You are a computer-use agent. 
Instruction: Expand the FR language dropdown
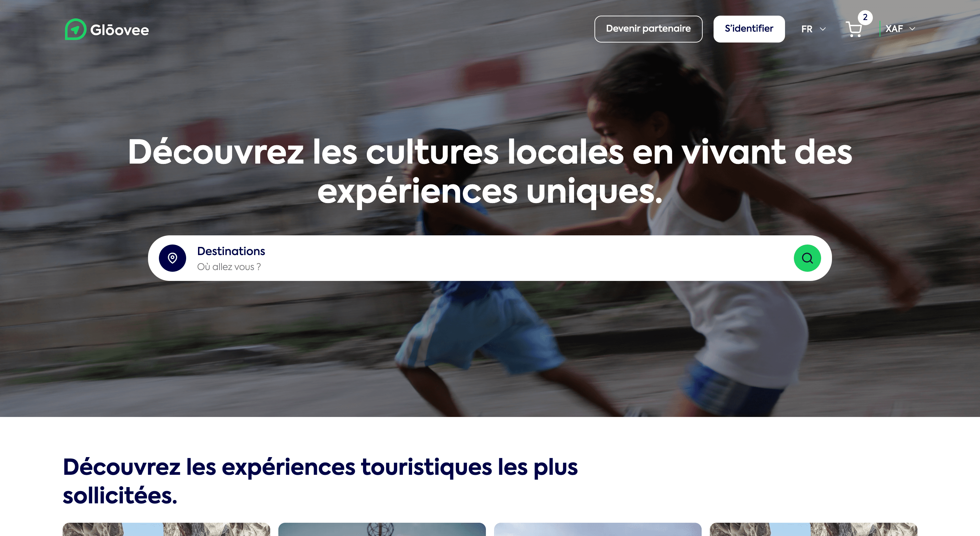(x=813, y=29)
